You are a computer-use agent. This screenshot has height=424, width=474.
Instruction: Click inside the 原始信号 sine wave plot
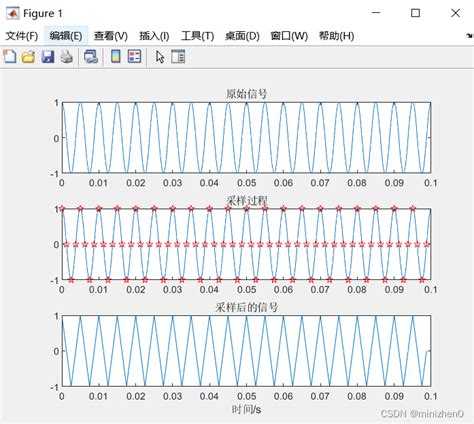point(246,138)
